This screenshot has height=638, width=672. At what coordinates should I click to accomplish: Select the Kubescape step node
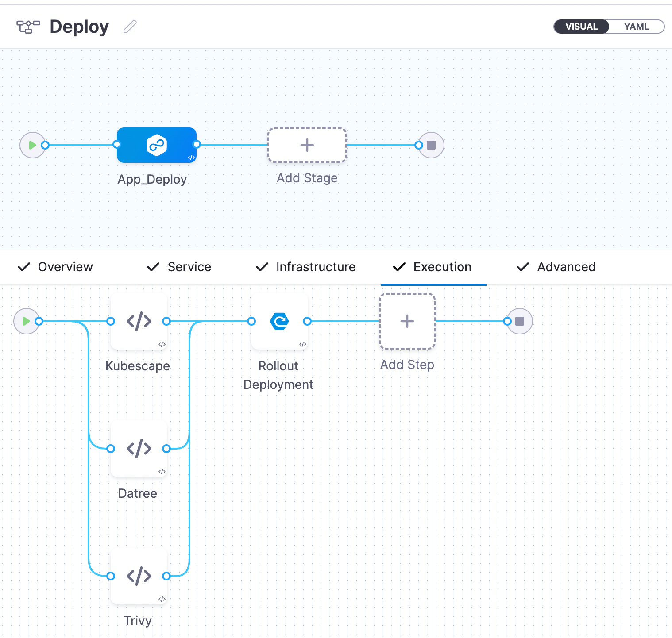pos(139,321)
